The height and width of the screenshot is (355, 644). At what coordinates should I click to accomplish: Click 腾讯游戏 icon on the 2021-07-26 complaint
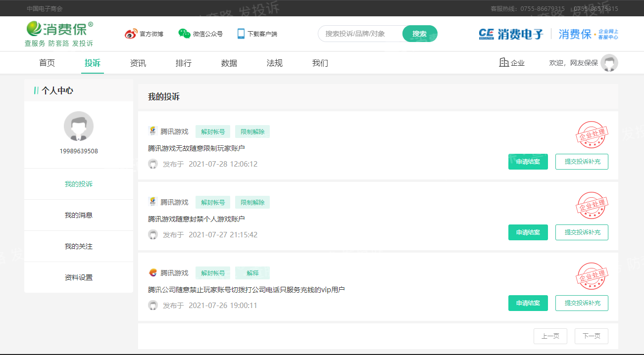[x=152, y=273]
